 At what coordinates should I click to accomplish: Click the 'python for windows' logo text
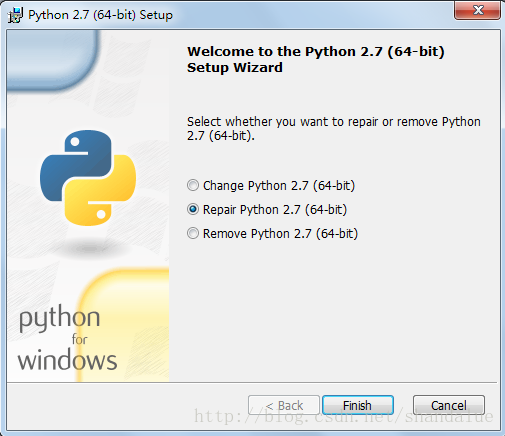[x=67, y=337]
